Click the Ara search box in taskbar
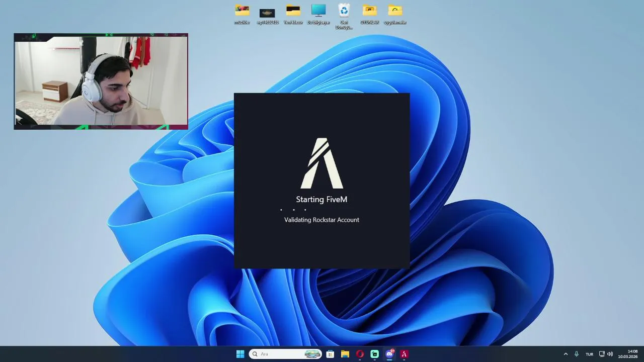Screen dimensions: 644x362 coord(285,354)
